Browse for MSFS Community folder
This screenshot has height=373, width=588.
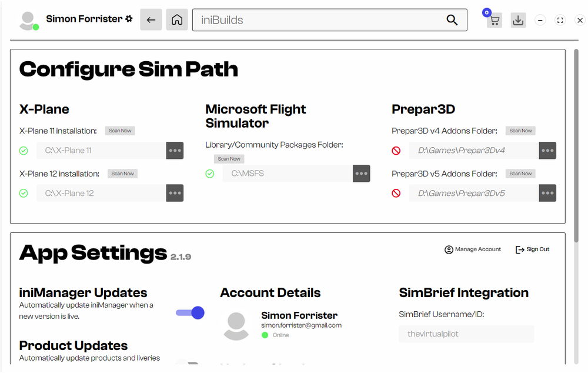click(361, 174)
